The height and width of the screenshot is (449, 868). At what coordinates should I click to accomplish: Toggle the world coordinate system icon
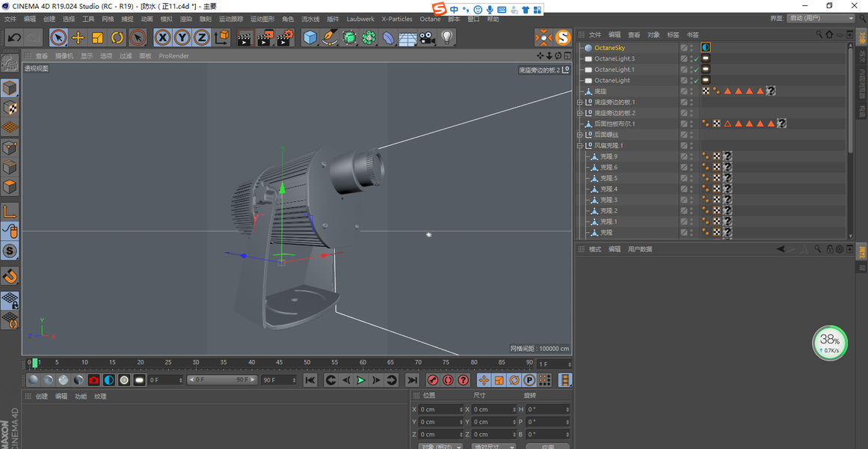pos(221,37)
